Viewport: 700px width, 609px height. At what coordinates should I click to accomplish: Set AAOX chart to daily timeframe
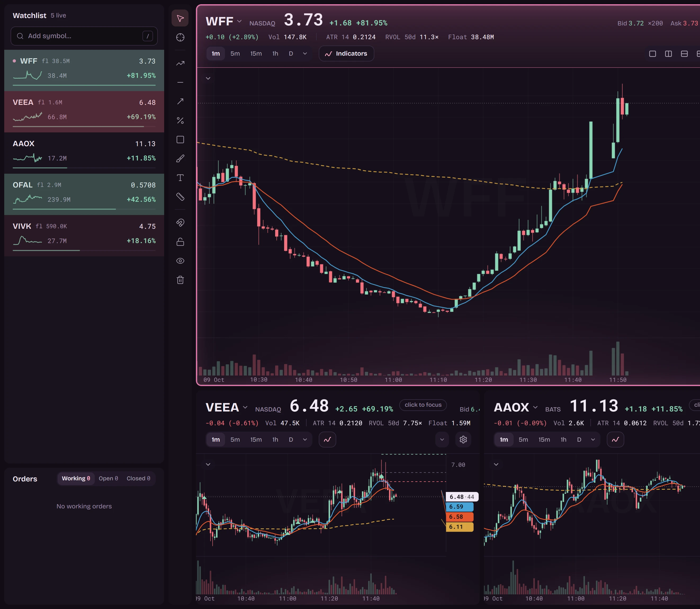579,440
